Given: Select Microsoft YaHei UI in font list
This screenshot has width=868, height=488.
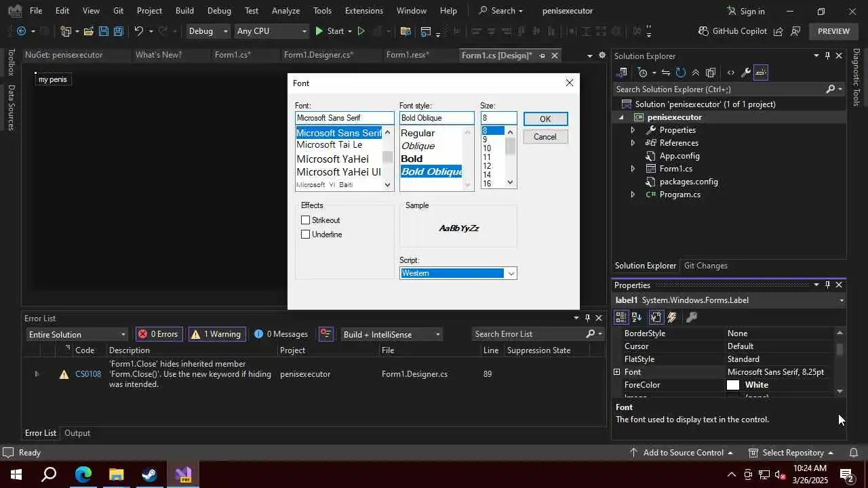Looking at the screenshot, I should click(338, 171).
